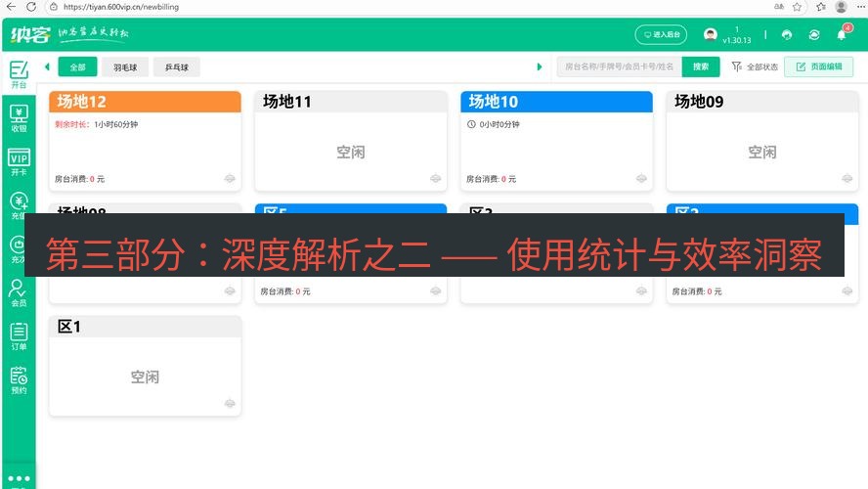Click the small icon at bottom of 场地10 card

pos(641,178)
